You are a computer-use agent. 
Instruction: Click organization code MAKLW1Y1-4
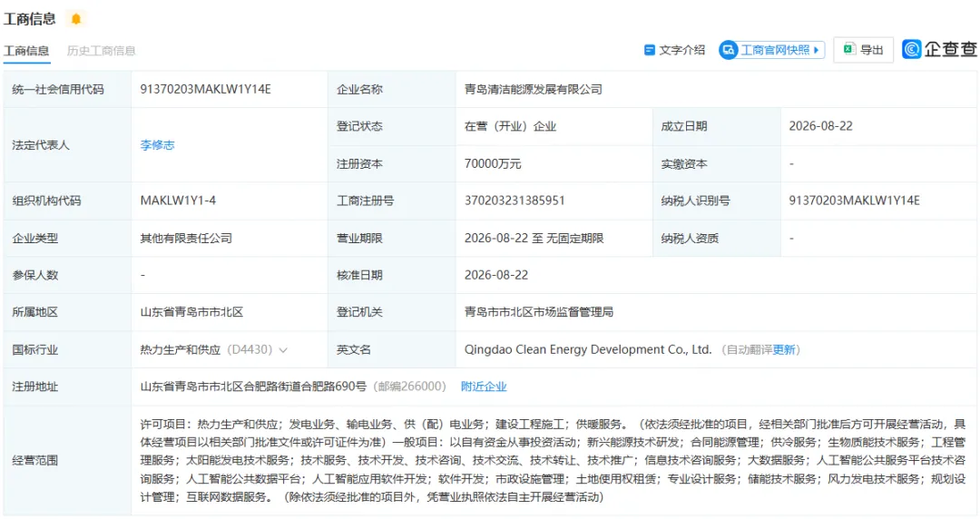(x=178, y=201)
